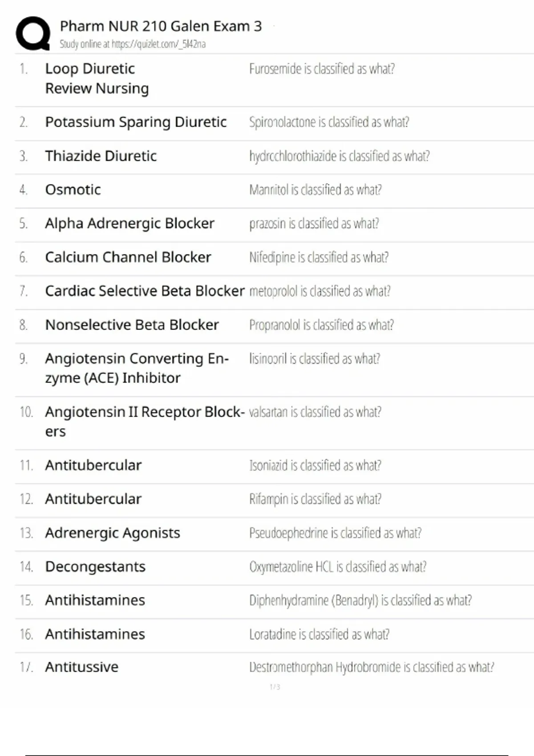This screenshot has width=534, height=756.
Task: Click the Oxymetazoline HCL question
Action: click(x=338, y=567)
